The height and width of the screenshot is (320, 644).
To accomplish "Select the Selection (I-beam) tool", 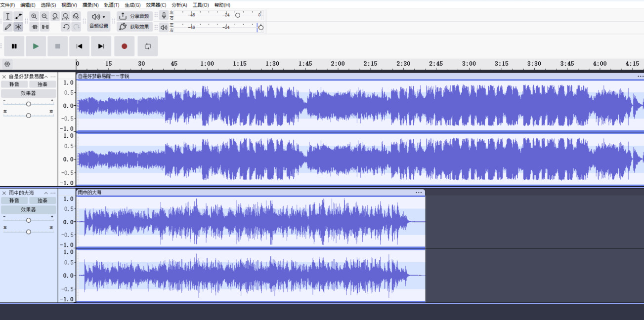I will [x=8, y=16].
